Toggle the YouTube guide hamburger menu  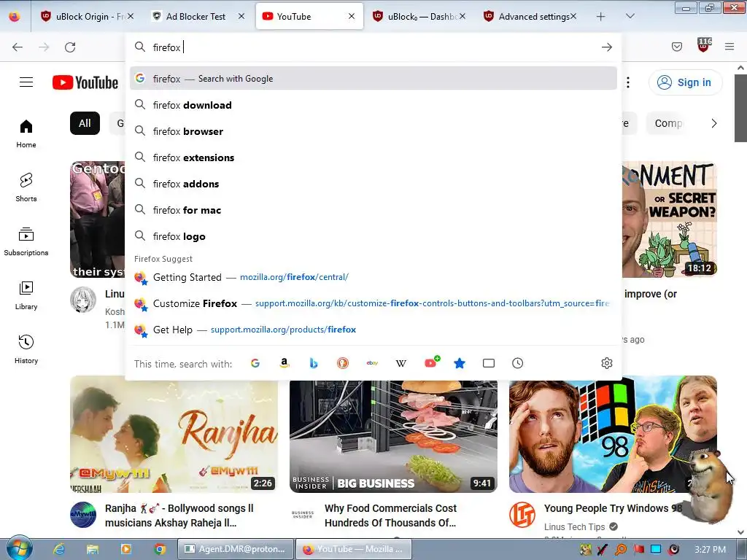(x=26, y=82)
